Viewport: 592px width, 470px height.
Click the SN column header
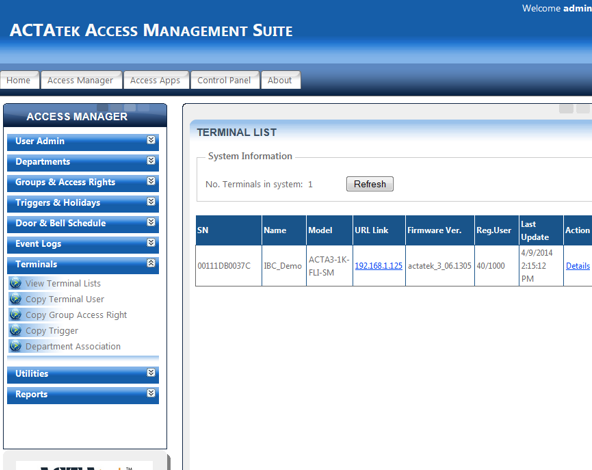pyautogui.click(x=228, y=230)
